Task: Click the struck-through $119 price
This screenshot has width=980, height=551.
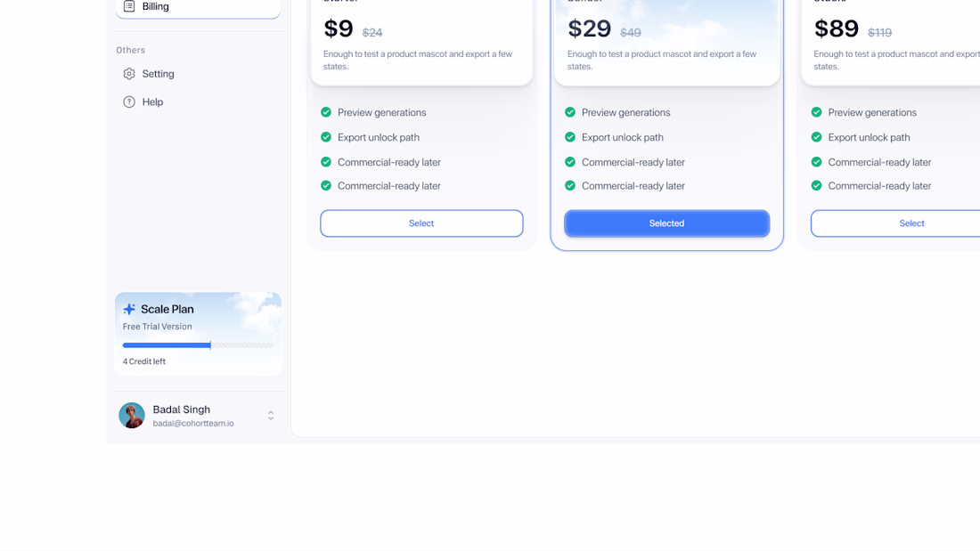Action: tap(880, 32)
